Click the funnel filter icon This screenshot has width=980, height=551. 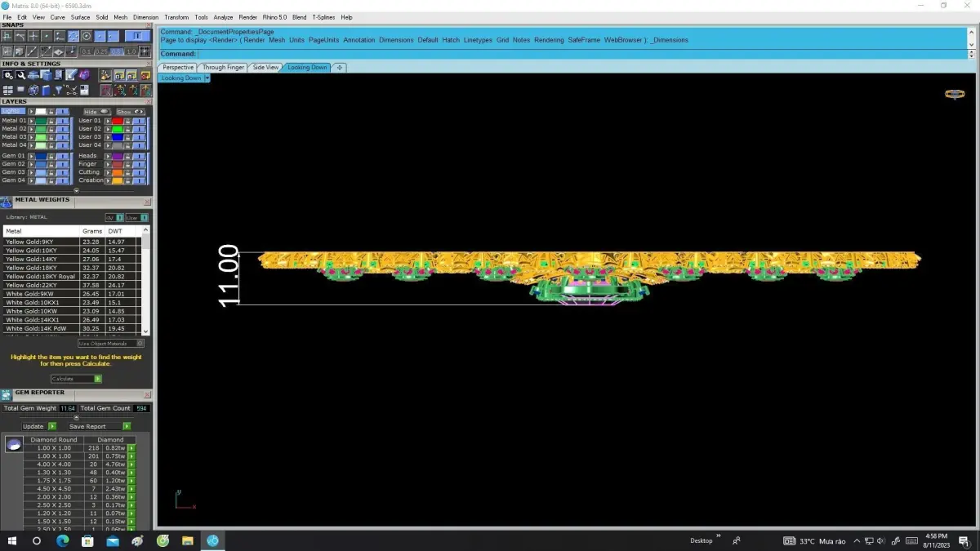[59, 90]
